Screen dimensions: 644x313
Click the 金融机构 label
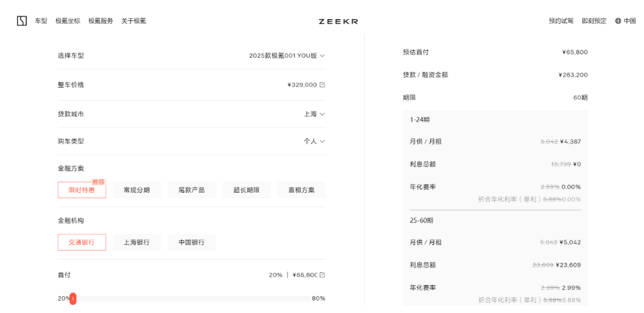(x=71, y=221)
